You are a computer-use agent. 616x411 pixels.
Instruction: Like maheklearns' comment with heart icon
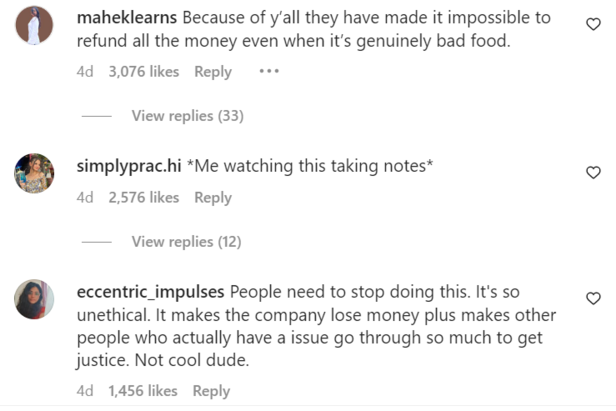[592, 25]
